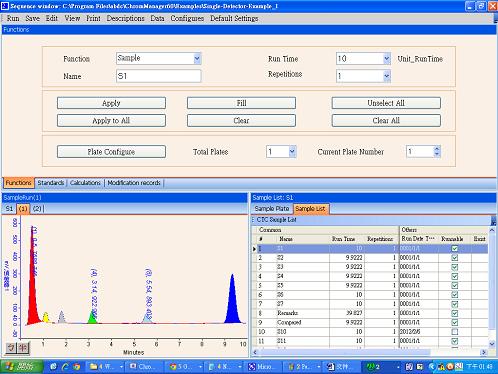Toggle Runnable checkbox for sample S1
Image resolution: width=498 pixels, height=374 pixels.
click(454, 248)
